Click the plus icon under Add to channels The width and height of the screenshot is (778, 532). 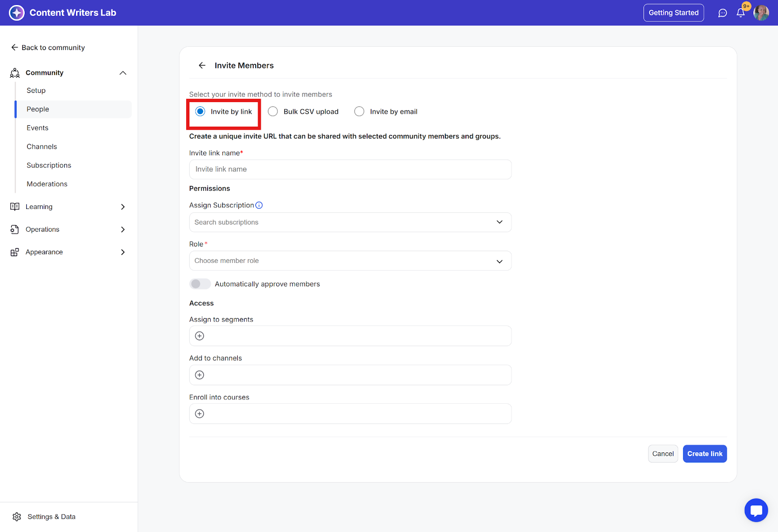(x=199, y=375)
